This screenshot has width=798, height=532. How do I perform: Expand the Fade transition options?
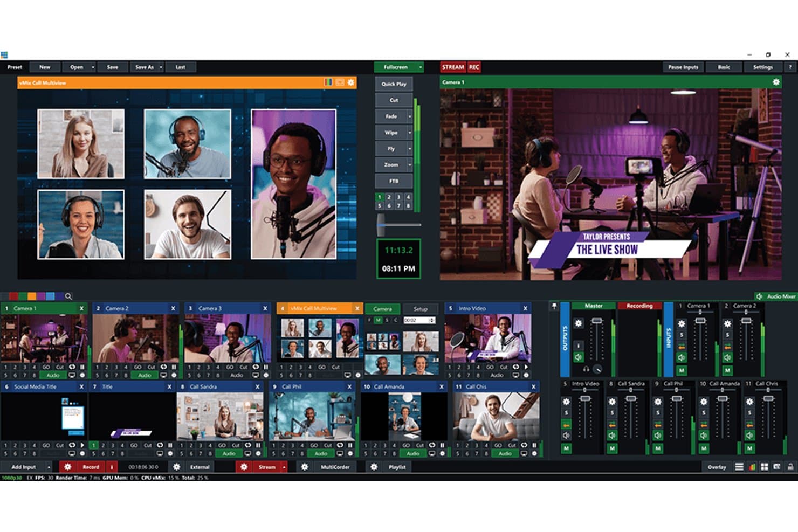click(x=410, y=116)
